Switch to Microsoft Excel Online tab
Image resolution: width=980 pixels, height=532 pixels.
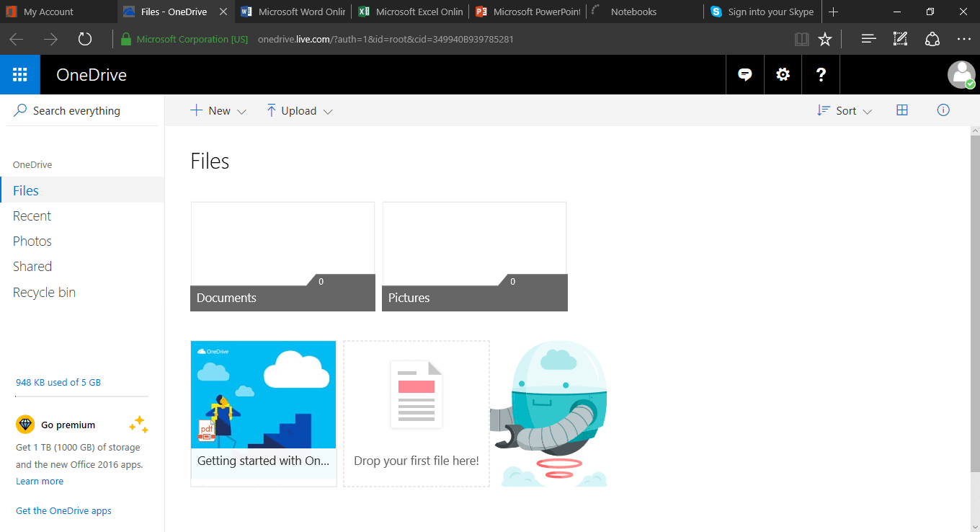[411, 12]
